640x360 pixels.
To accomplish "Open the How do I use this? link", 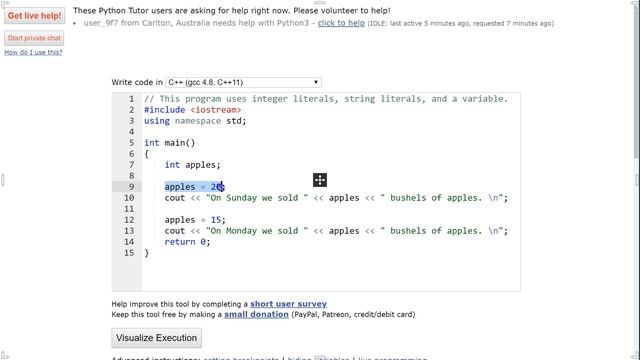I will click(x=33, y=52).
